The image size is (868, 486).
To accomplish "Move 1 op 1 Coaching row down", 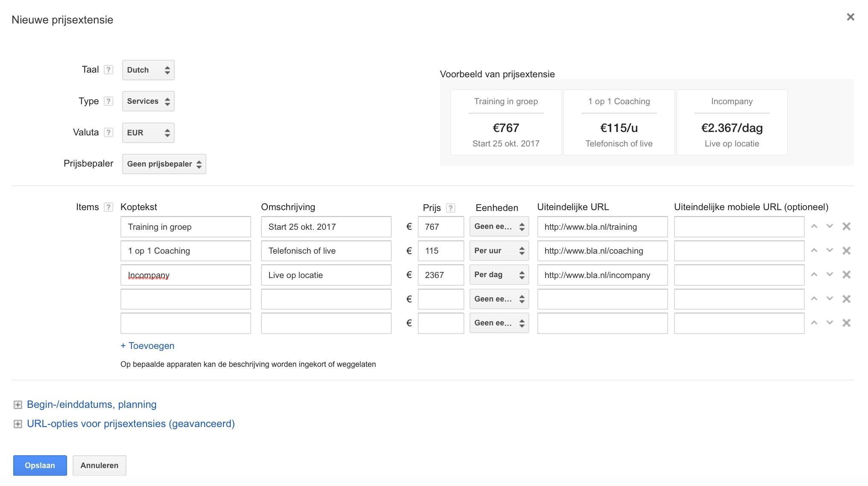I will pyautogui.click(x=830, y=251).
